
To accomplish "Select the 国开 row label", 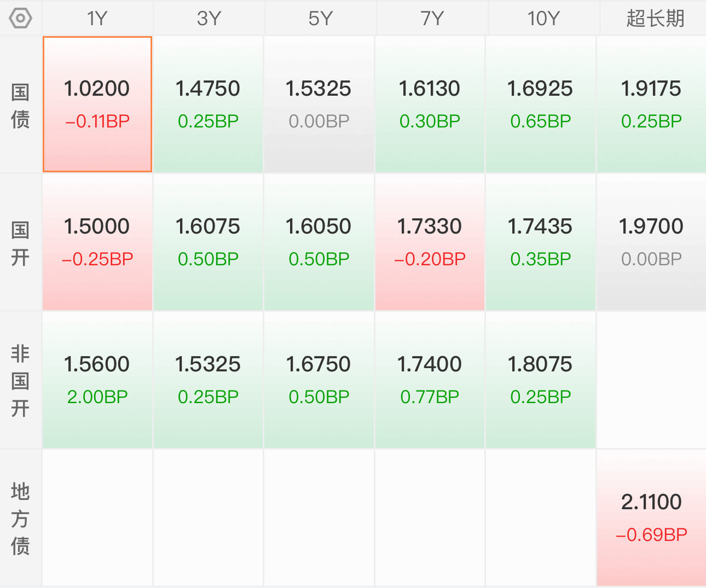I will [x=20, y=243].
